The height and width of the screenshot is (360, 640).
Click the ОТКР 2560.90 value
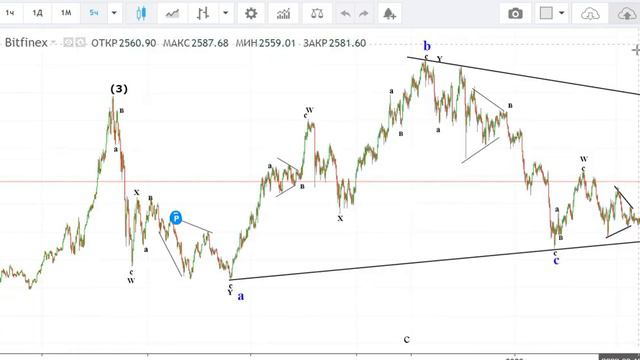point(123,43)
